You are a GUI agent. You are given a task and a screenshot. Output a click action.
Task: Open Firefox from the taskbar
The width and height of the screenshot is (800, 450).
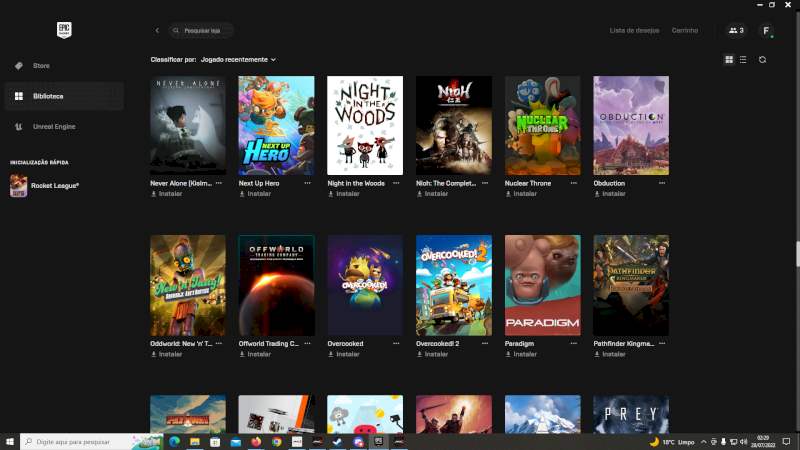(256, 442)
